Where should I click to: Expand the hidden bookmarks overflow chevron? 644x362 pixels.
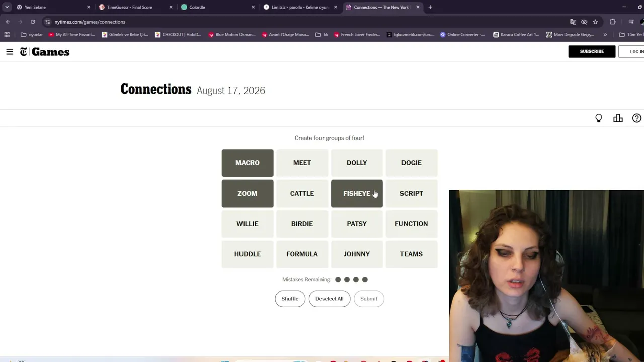[x=605, y=35]
